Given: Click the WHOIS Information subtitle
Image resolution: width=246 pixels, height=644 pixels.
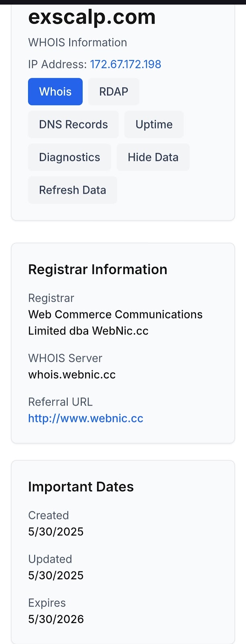Looking at the screenshot, I should (x=78, y=43).
